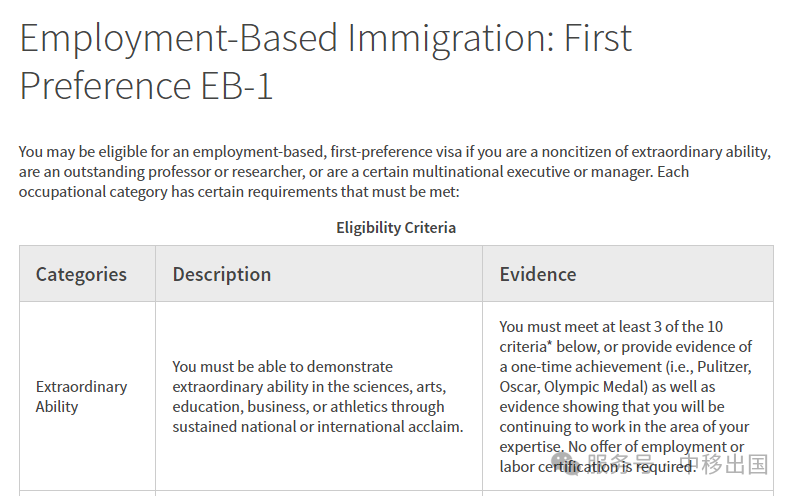Click the description text 'You must be able to demonstrate'

[283, 366]
